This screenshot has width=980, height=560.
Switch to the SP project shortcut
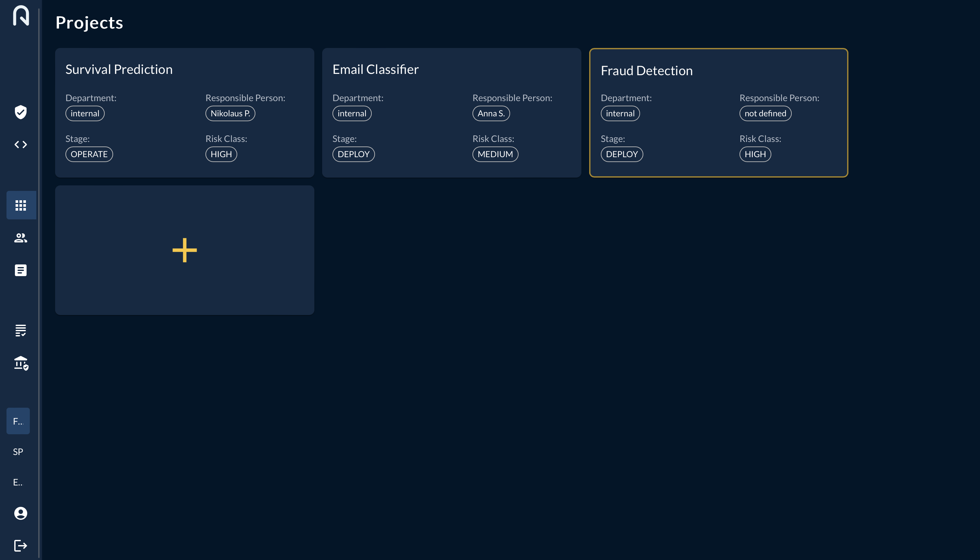pos(18,451)
